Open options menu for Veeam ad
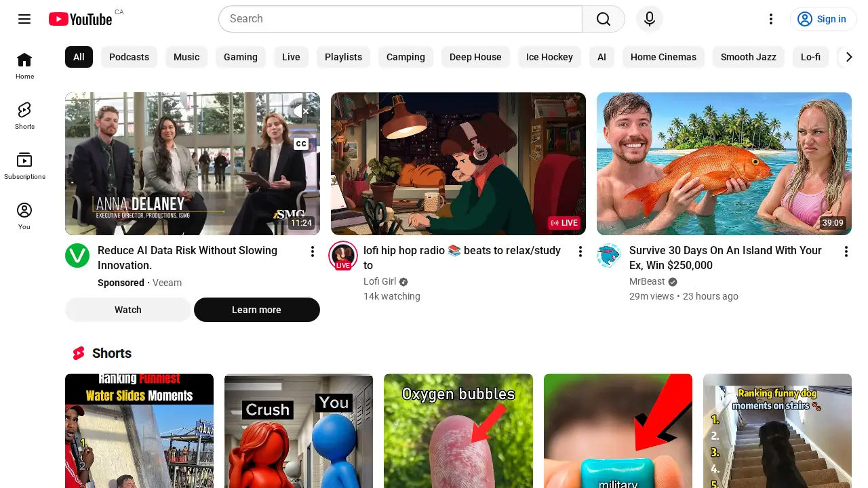This screenshot has height=488, width=868. click(x=313, y=251)
